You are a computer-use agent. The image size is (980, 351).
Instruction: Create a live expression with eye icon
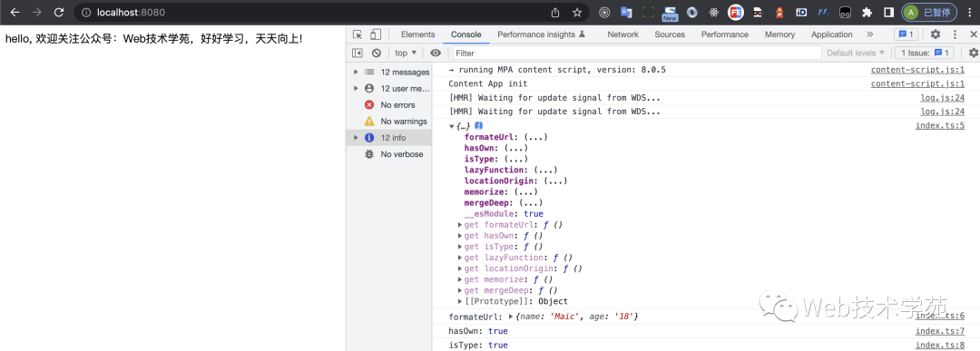pyautogui.click(x=436, y=54)
